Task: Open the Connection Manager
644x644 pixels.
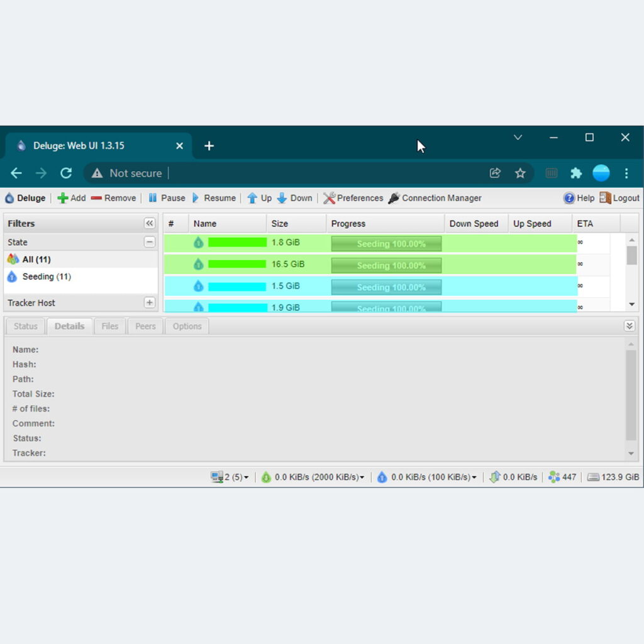Action: point(435,198)
